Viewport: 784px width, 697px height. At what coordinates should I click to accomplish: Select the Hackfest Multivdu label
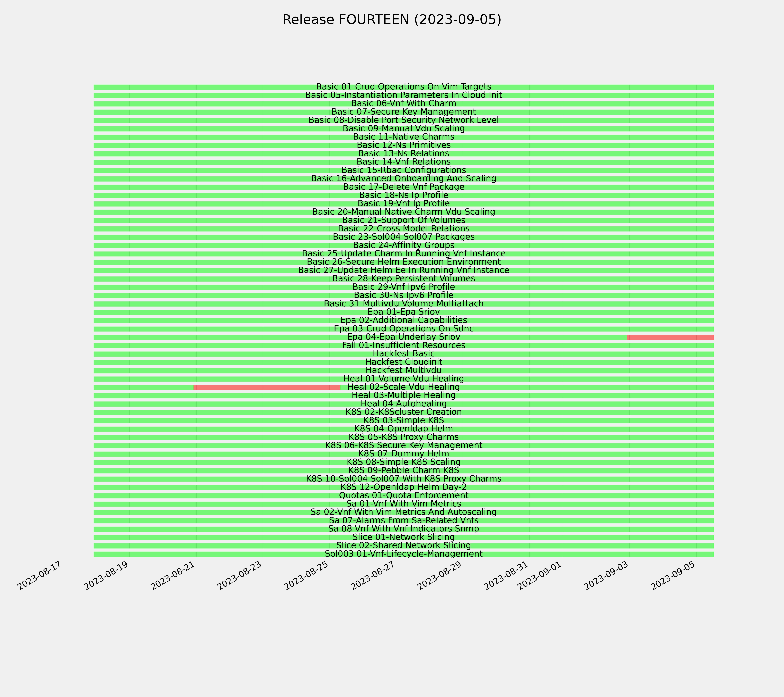403,371
